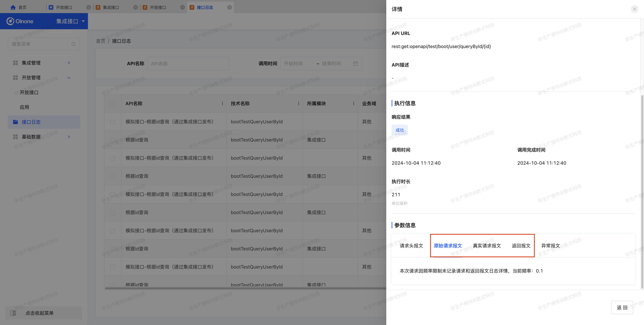This screenshot has width=644, height=325.
Task: Click the 接口日志 folder icon in sidebar
Action: [15, 122]
